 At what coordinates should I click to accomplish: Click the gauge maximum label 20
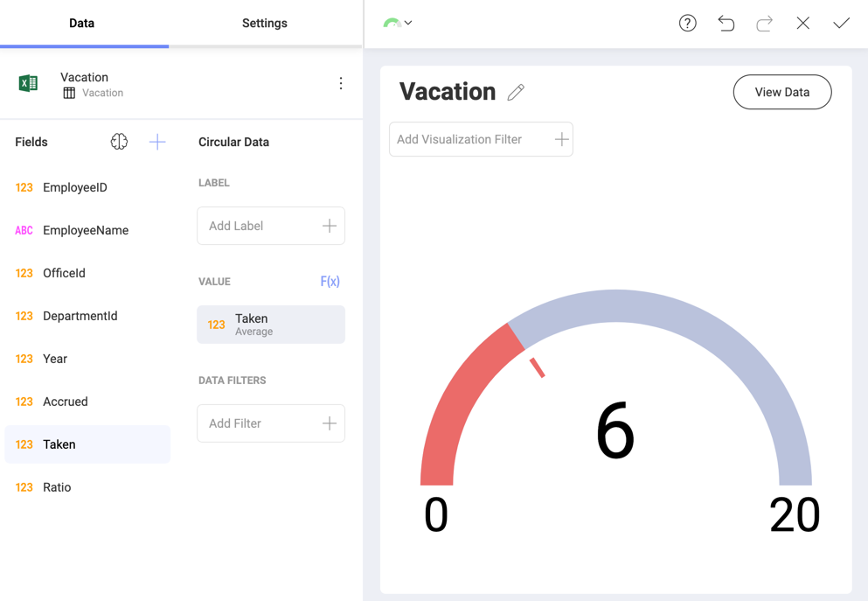[795, 514]
